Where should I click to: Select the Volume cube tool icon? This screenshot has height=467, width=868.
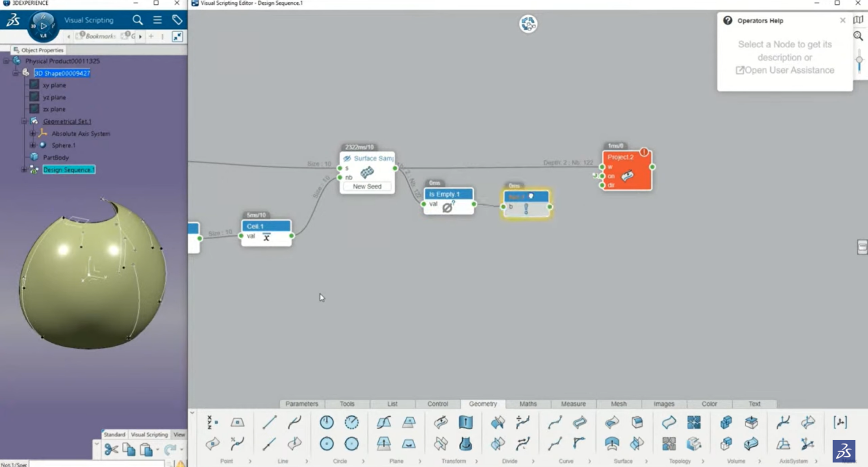pos(725,422)
